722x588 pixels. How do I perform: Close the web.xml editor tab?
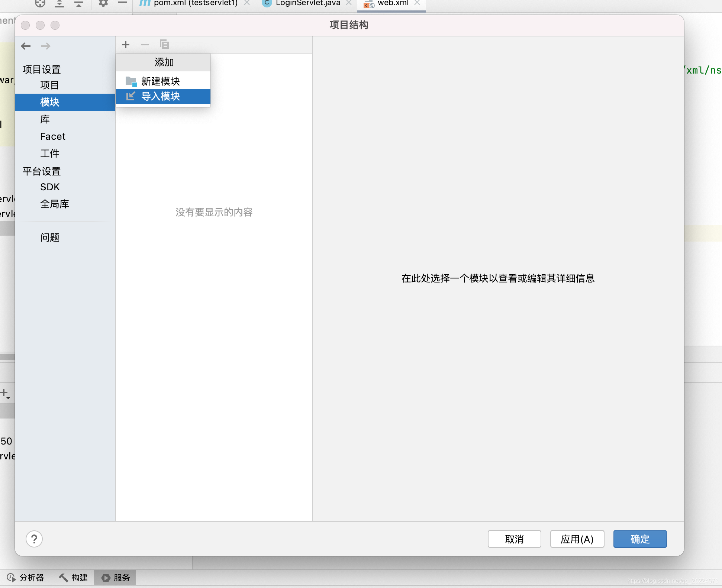tap(417, 3)
